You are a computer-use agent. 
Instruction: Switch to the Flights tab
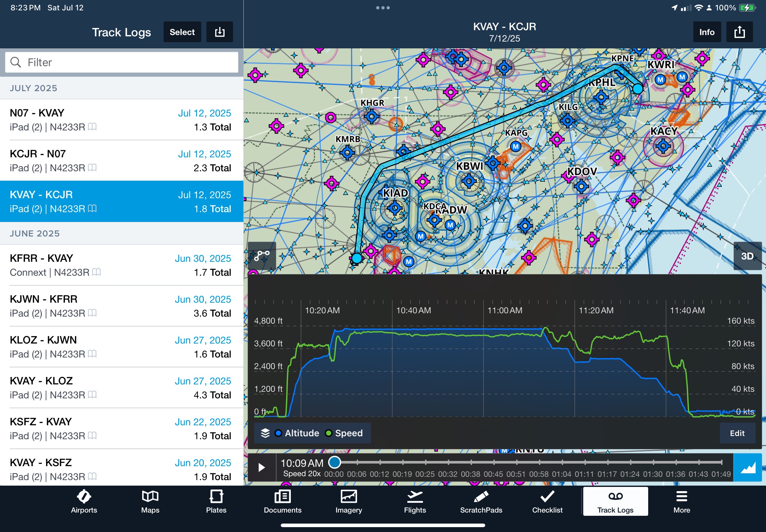(x=415, y=502)
